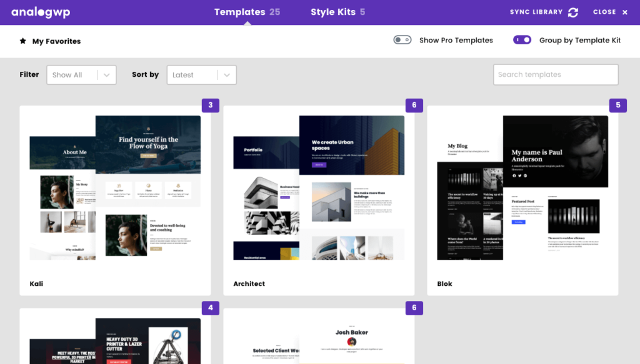This screenshot has height=364, width=640.
Task: Click the count badge 5 on Blok
Action: tap(618, 105)
